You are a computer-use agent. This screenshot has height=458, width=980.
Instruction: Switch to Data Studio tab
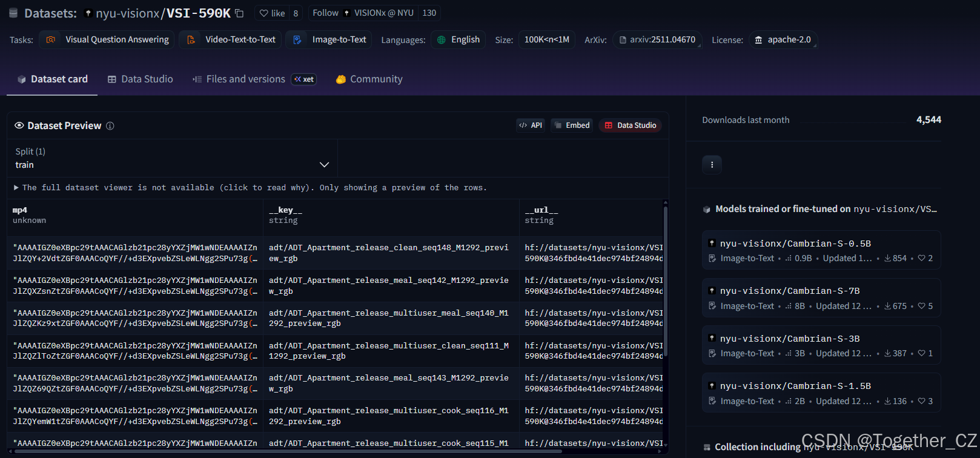pos(140,79)
